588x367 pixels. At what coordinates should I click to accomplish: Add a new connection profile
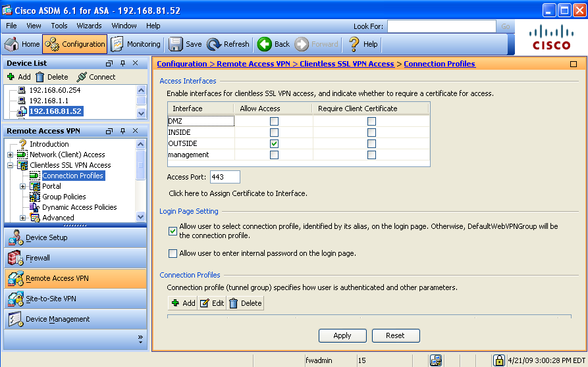(x=183, y=303)
